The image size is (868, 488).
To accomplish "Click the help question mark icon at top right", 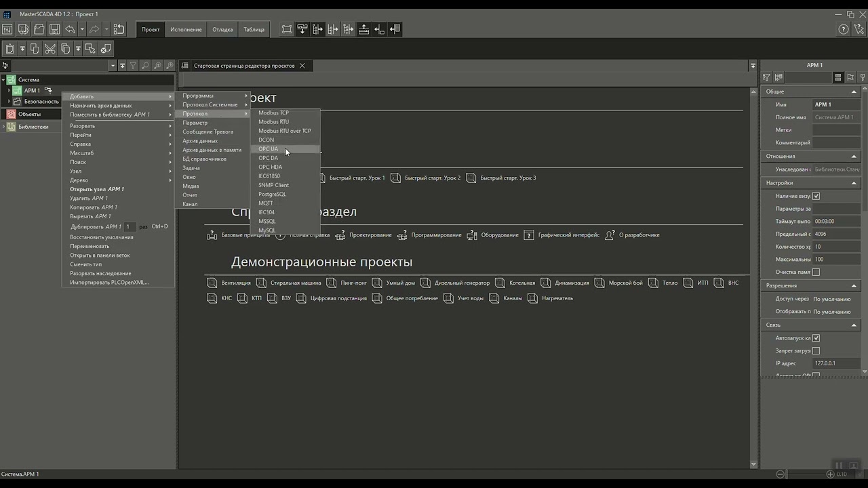I will click(x=844, y=29).
